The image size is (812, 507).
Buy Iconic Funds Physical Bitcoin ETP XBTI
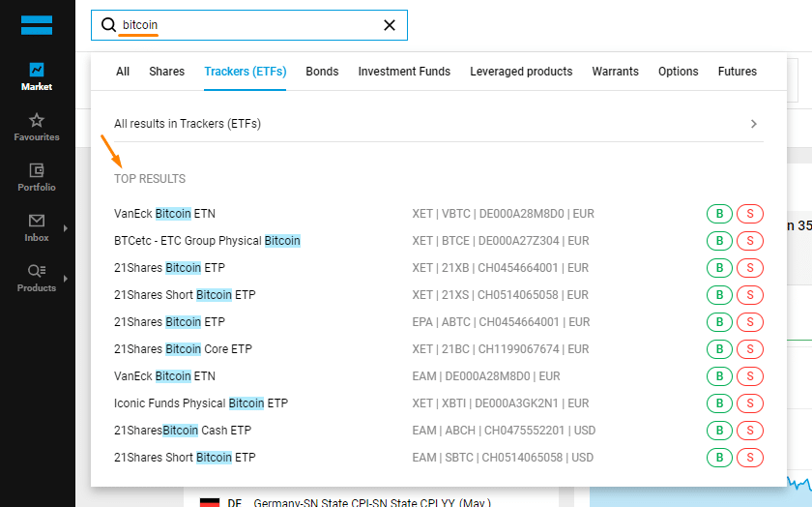click(x=719, y=403)
